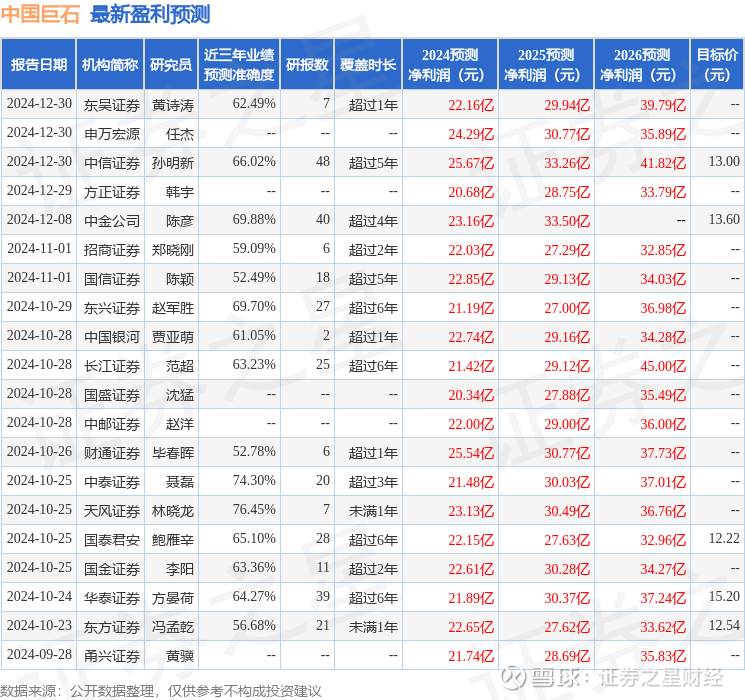Click the 13.60 target price value

pyautogui.click(x=724, y=219)
